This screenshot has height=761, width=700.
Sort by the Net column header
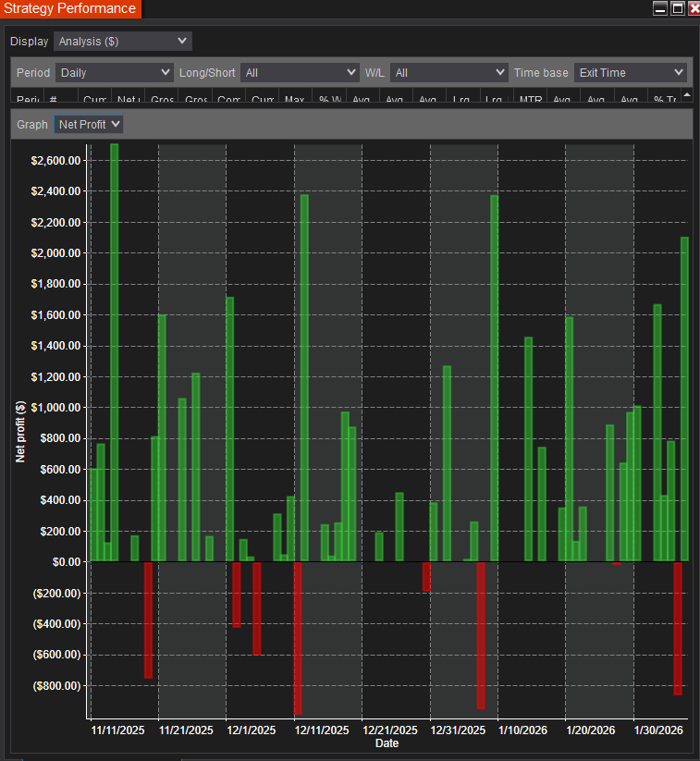pyautogui.click(x=127, y=99)
